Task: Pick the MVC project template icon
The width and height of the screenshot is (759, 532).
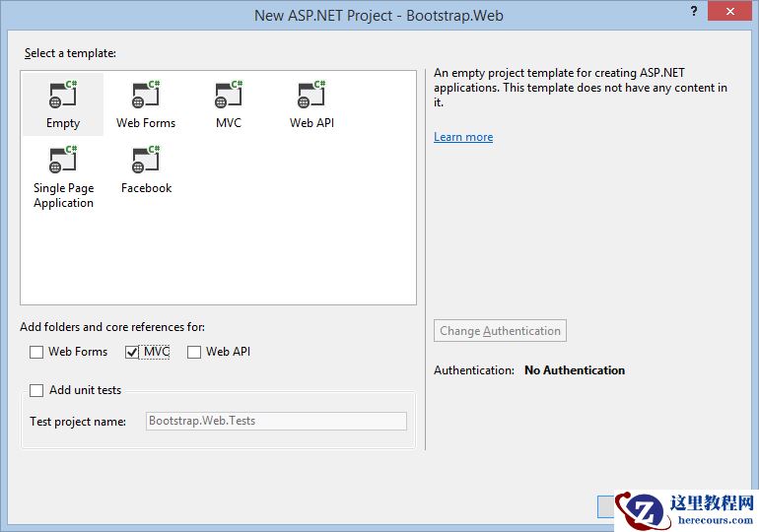Action: point(229,95)
